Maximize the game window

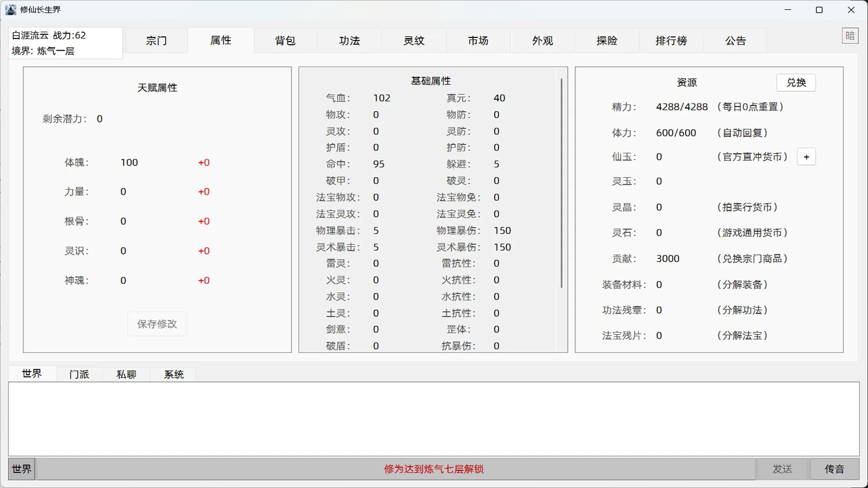pyautogui.click(x=819, y=10)
